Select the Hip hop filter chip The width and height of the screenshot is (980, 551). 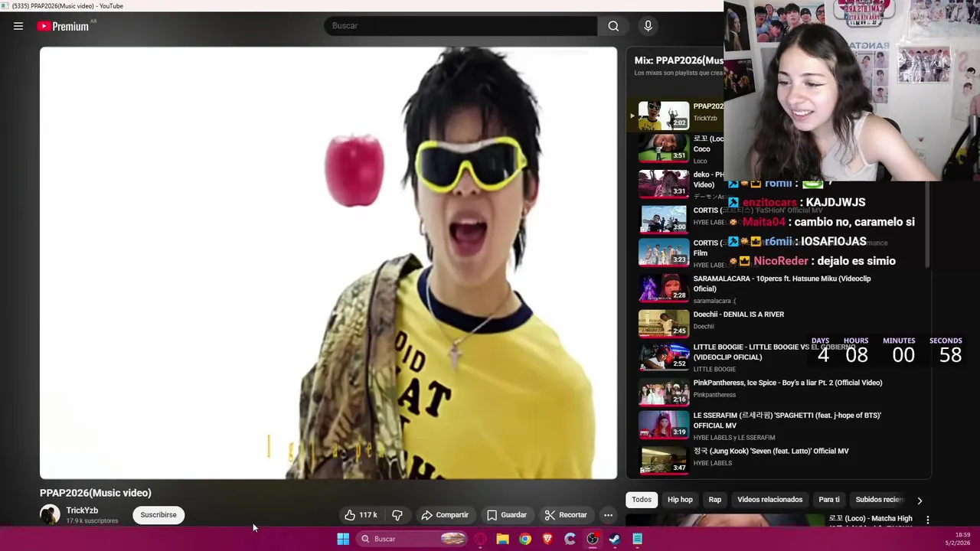(x=680, y=500)
